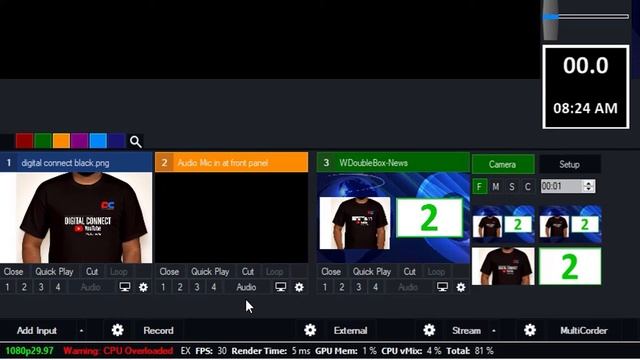Toggle the M button in Camera panel

(496, 187)
